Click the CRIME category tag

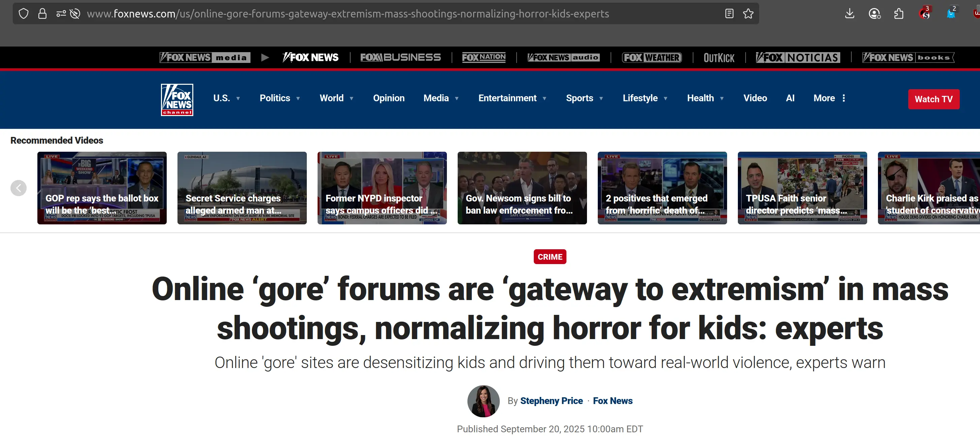point(550,257)
